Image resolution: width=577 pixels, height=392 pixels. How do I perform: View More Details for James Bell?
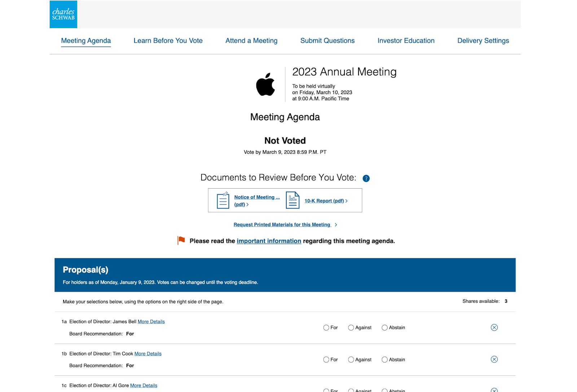[151, 322]
